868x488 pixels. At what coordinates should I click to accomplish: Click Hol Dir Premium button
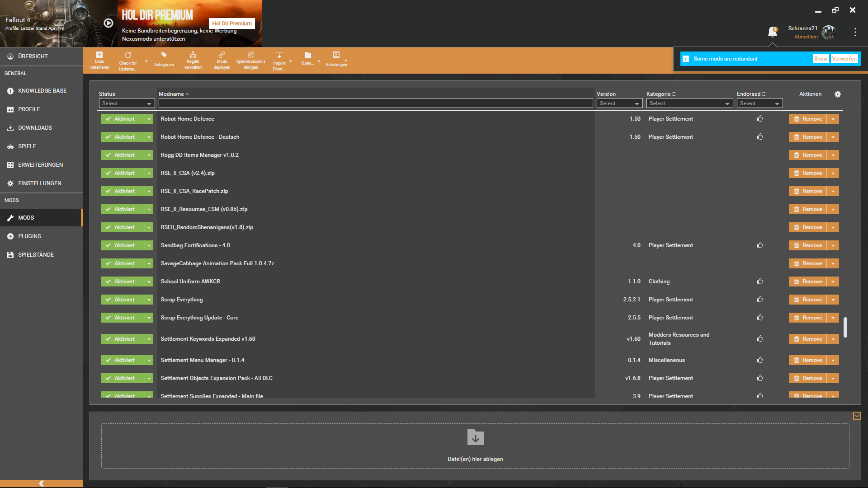coord(231,23)
